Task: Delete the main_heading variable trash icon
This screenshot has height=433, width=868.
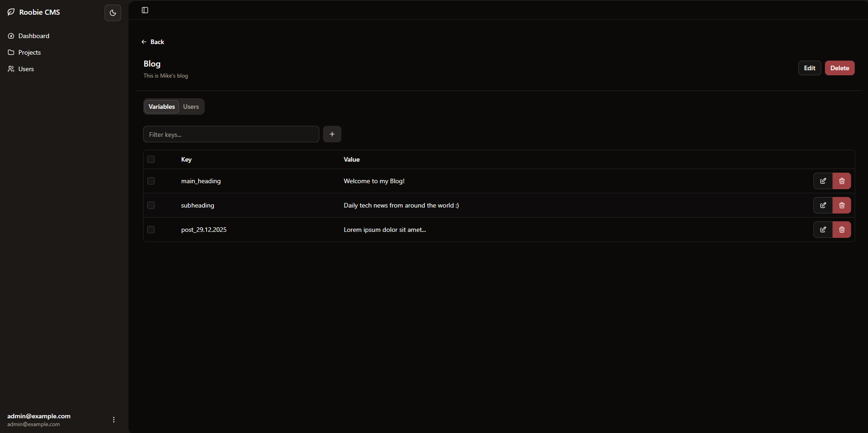Action: pyautogui.click(x=842, y=181)
